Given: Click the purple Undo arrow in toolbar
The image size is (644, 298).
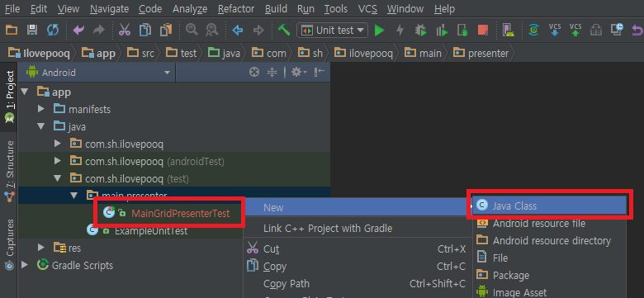Looking at the screenshot, I should pyautogui.click(x=78, y=31).
